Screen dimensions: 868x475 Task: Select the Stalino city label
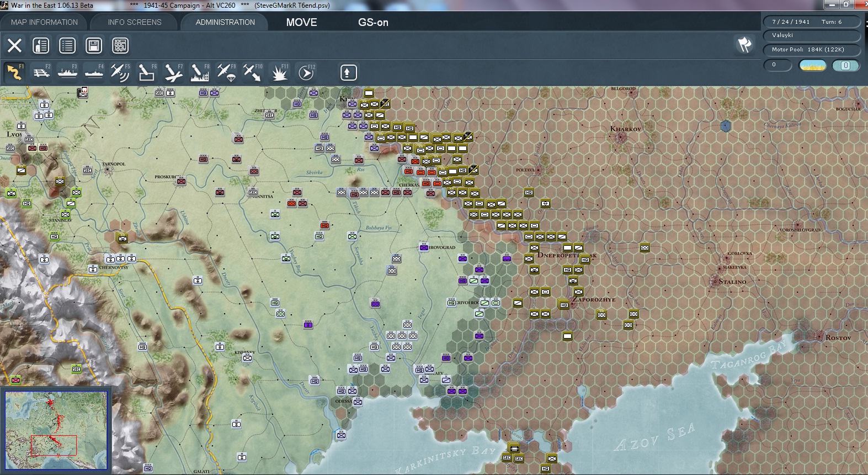[732, 282]
